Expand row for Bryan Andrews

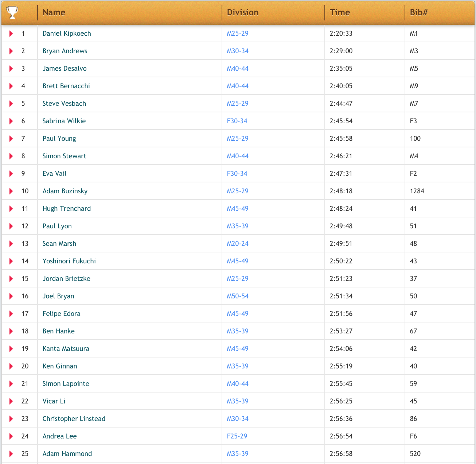point(11,51)
